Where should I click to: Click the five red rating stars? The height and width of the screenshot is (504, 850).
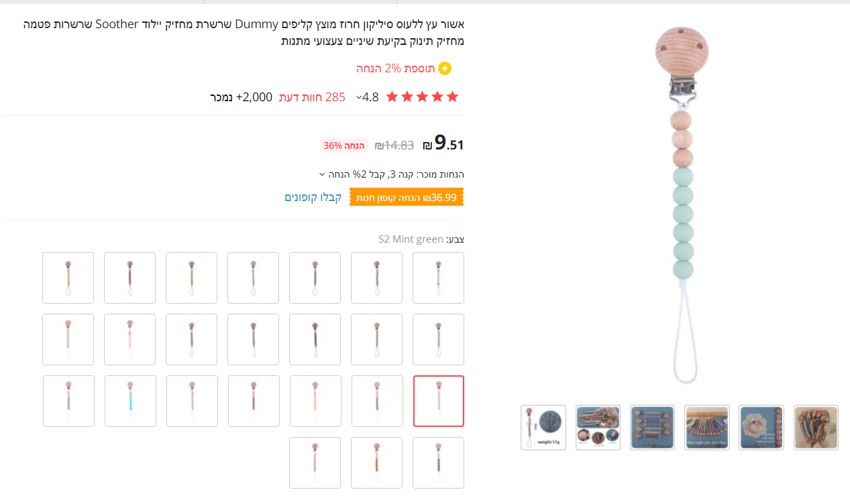coord(422,97)
